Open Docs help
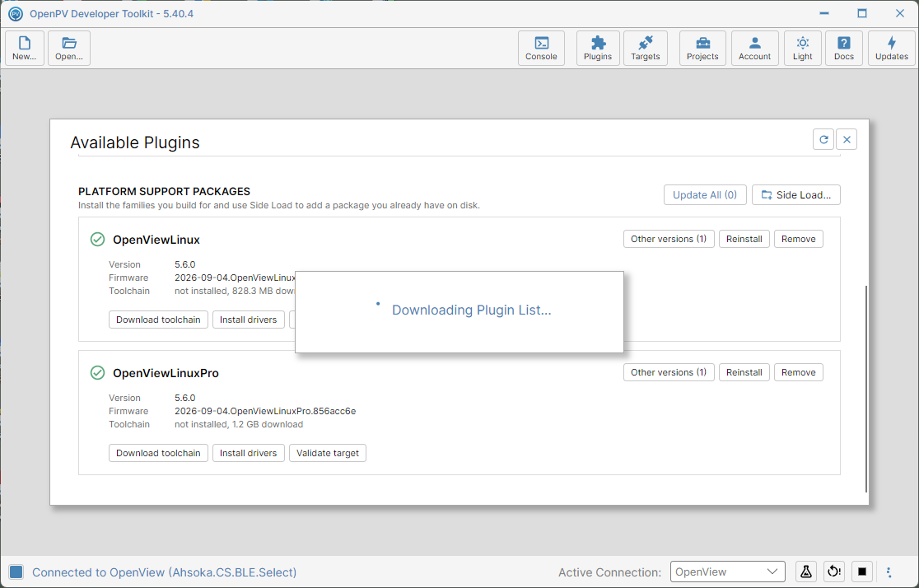The image size is (919, 588). (844, 48)
